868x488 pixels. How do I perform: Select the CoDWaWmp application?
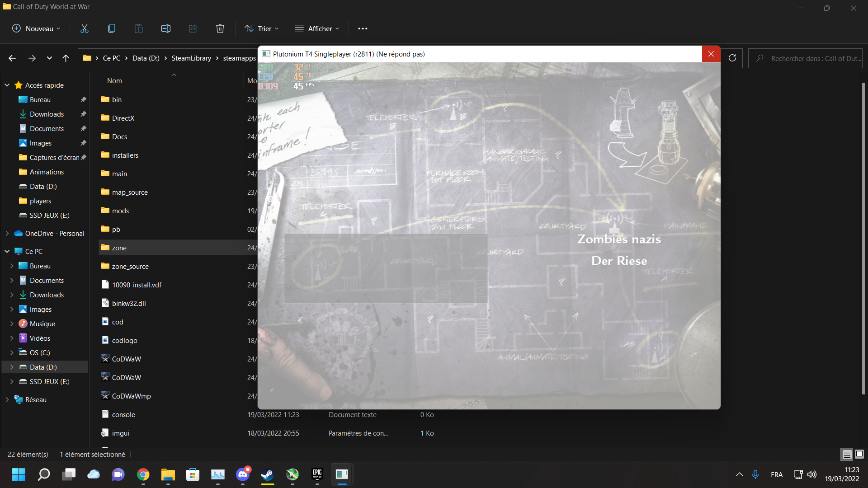point(131,396)
